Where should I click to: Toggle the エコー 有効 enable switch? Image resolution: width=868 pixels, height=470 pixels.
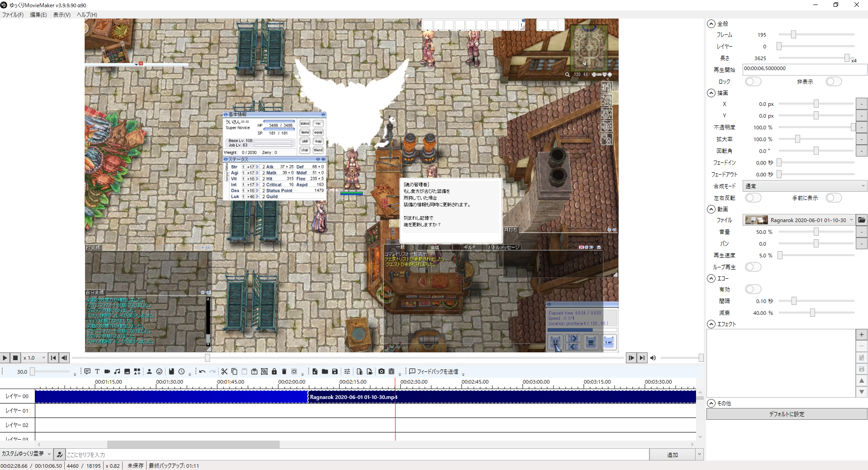coord(754,289)
